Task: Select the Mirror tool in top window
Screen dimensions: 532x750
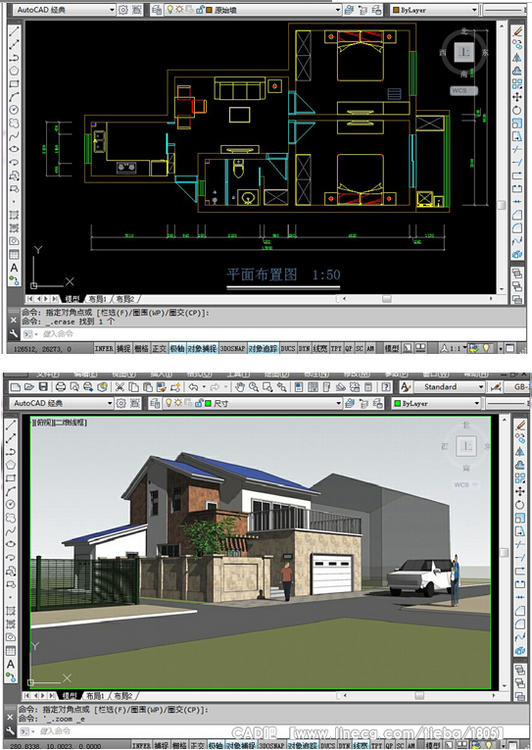Action: point(517,57)
